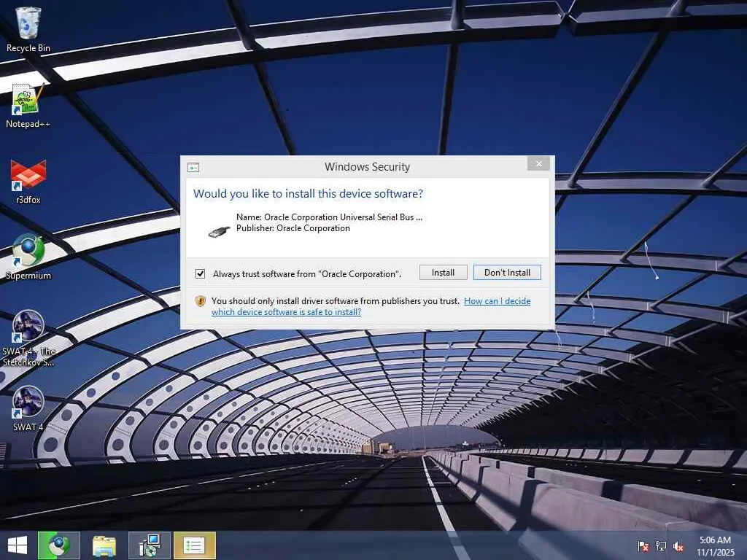Select the SWAT 4 desktop shortcut
The image size is (747, 560).
click(x=28, y=408)
